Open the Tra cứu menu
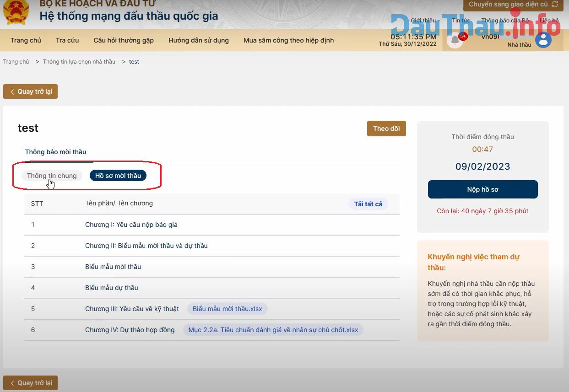This screenshot has width=569, height=392. pyautogui.click(x=67, y=40)
